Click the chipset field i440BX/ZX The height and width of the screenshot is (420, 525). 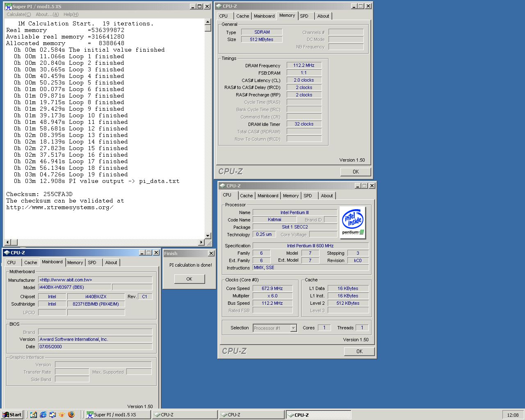(96, 297)
